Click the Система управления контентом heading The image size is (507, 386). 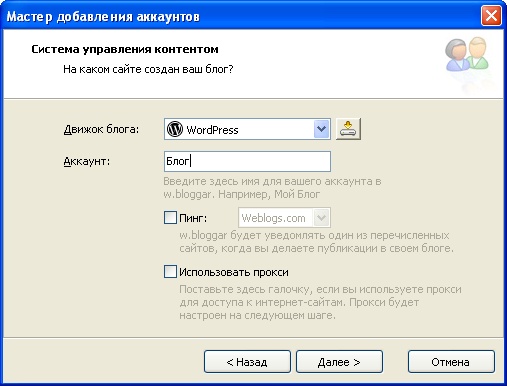click(x=125, y=49)
